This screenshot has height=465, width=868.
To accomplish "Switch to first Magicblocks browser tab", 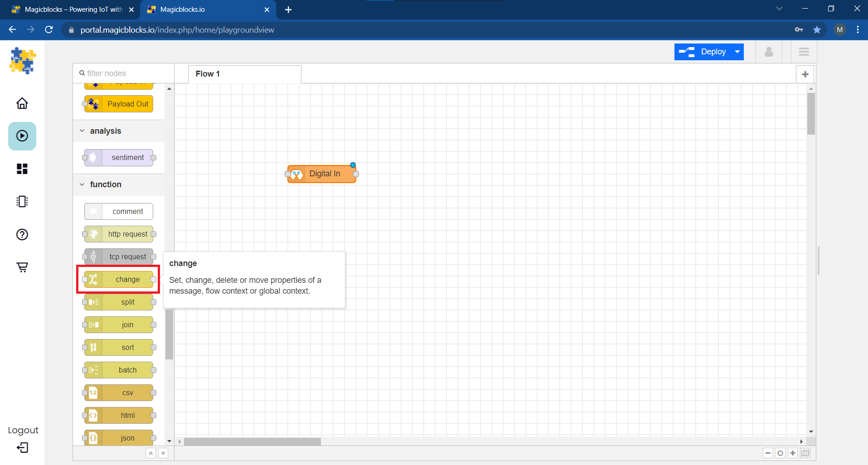I will point(73,10).
